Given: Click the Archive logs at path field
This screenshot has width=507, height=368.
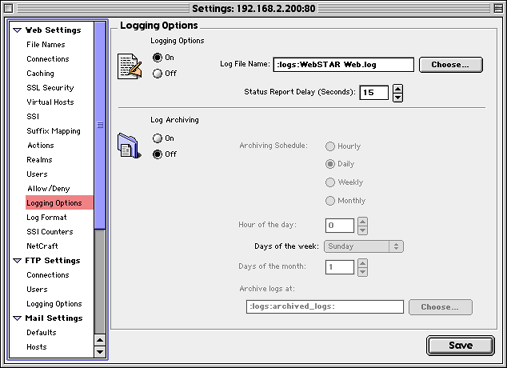Looking at the screenshot, I should coord(325,307).
